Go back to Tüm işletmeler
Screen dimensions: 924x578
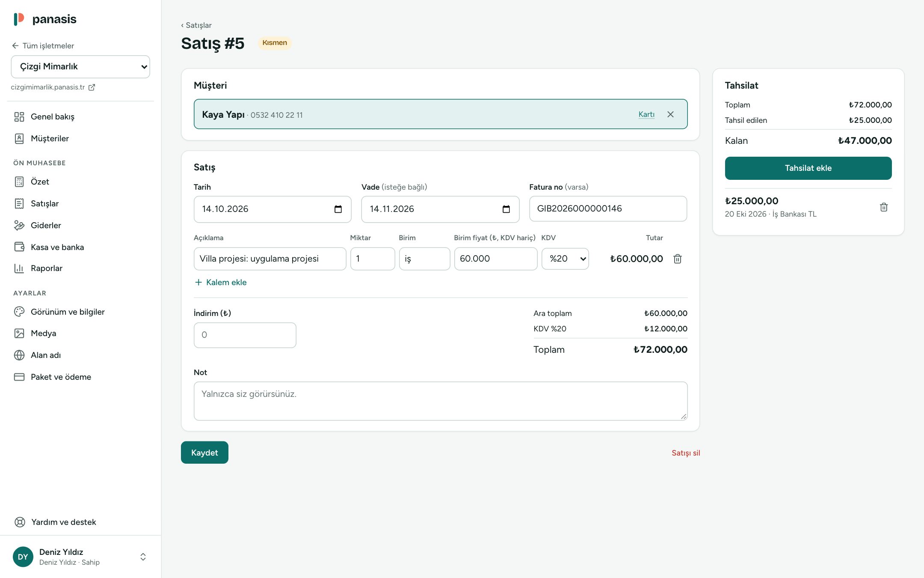click(43, 46)
